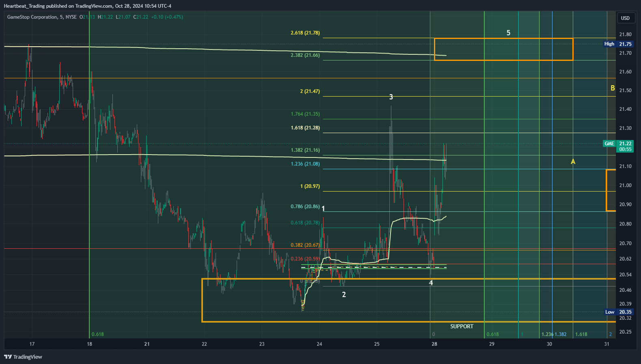Click the 20.80 price axis label
The height and width of the screenshot is (364, 641).
[x=625, y=224]
